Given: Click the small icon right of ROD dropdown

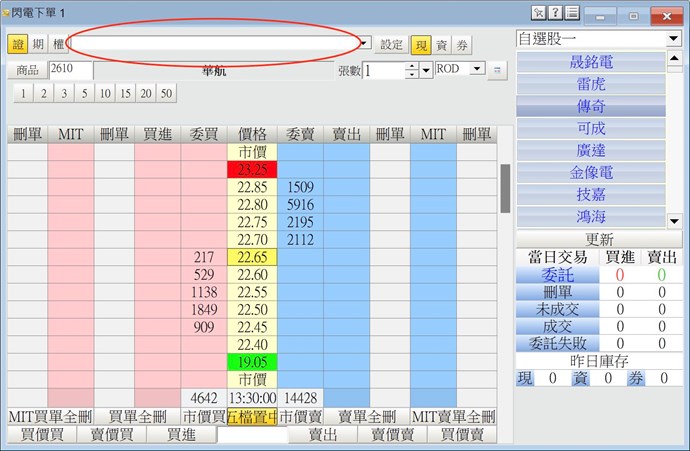Looking at the screenshot, I should click(498, 70).
